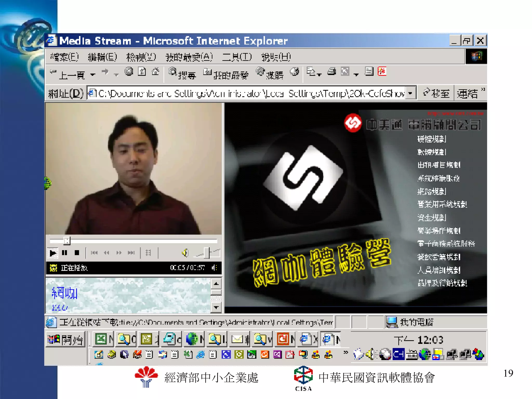Toggle the Media (媒體) explorer bar

coord(270,74)
